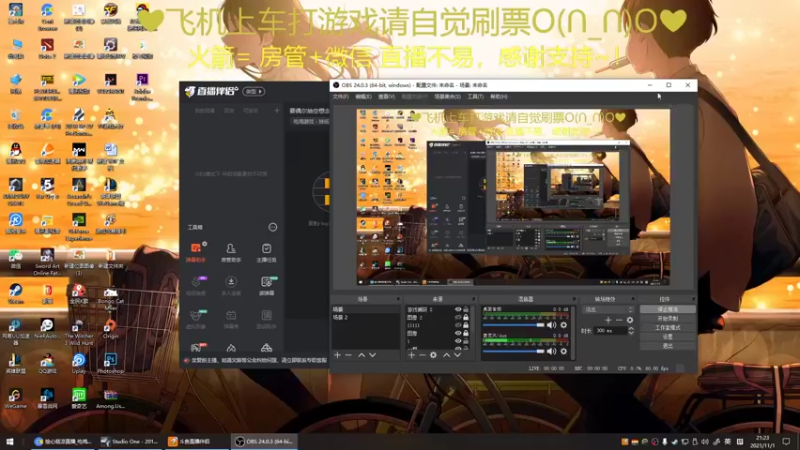Open transition properties with the gear icon
The height and width of the screenshot is (450, 800).
point(630,320)
